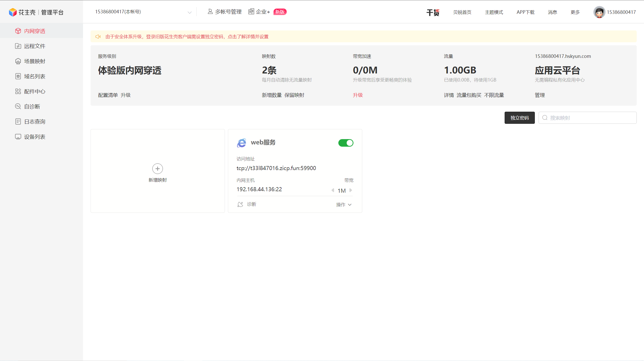Expand the account selector dropdown
This screenshot has height=361, width=644.
click(x=189, y=12)
